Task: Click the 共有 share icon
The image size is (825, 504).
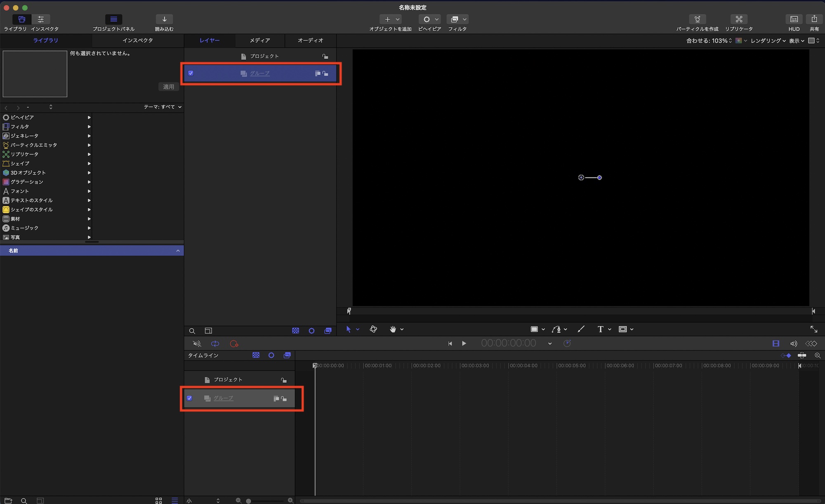Action: point(814,19)
